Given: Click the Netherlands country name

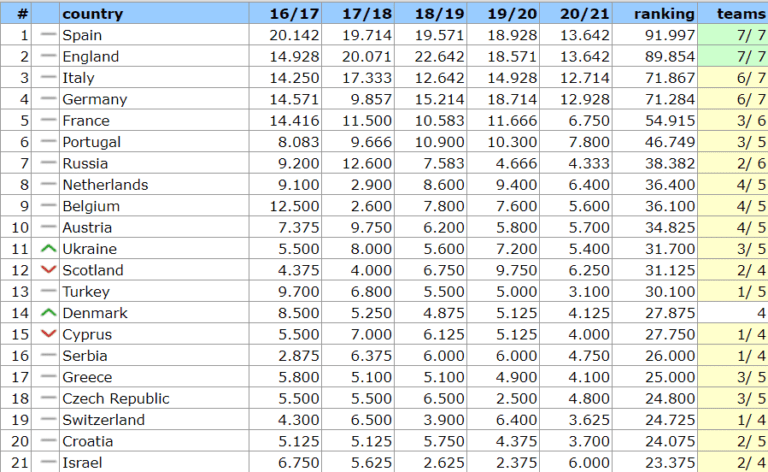Looking at the screenshot, I should [105, 185].
